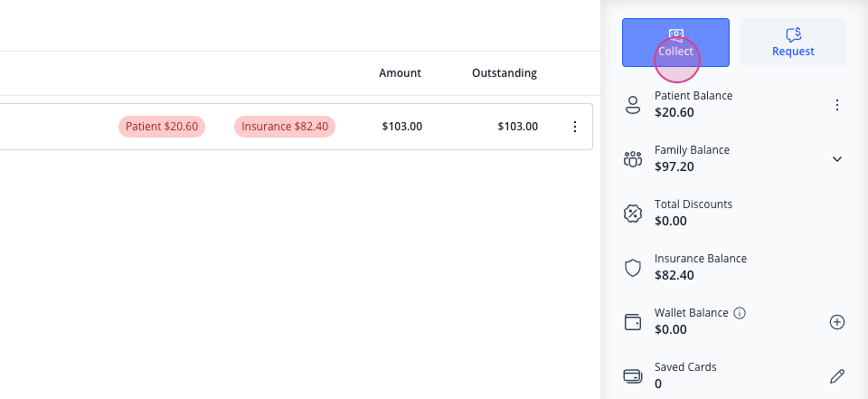The width and height of the screenshot is (868, 399).
Task: Click the Saved Cards label
Action: [x=685, y=367]
